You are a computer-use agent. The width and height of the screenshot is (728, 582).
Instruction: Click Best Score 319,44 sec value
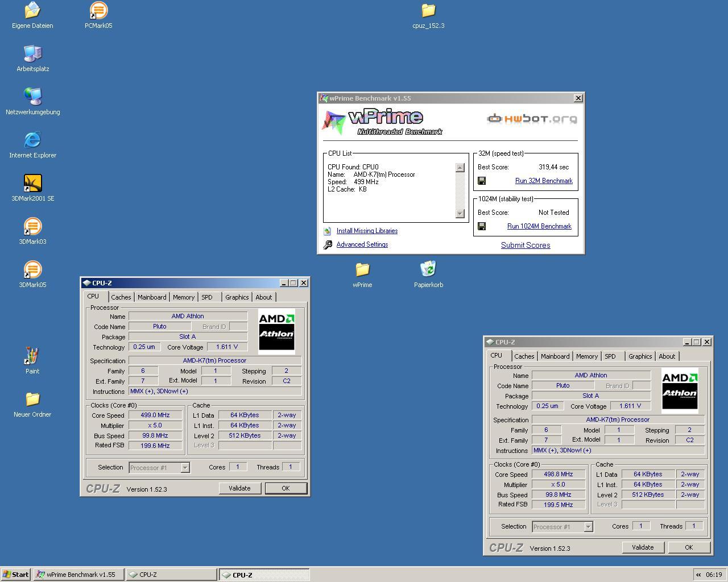tap(553, 167)
